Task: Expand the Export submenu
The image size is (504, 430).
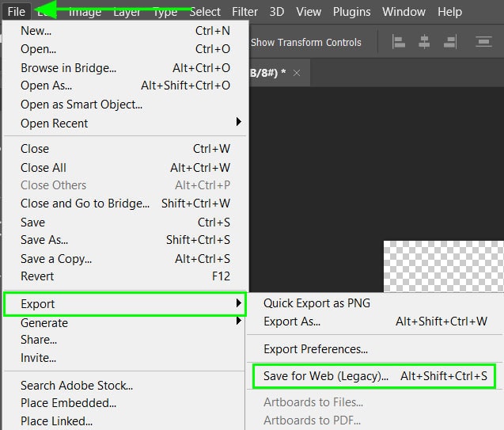Action: pos(125,304)
